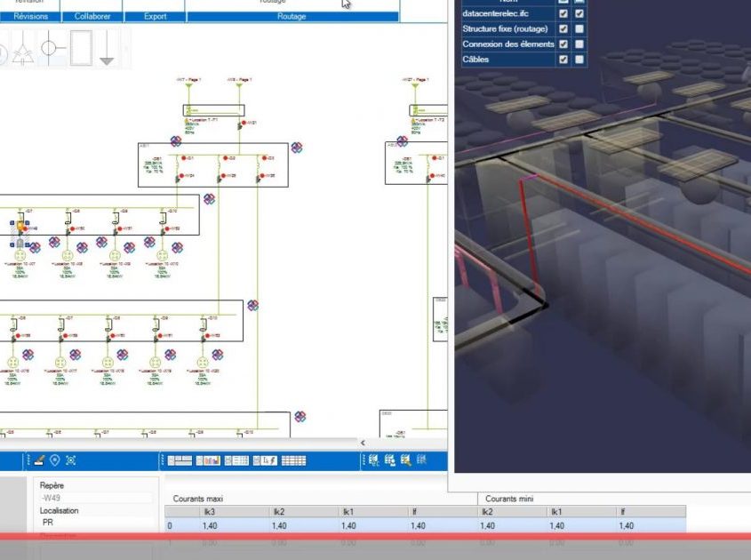Screen dimensions: 751x560
Task: Click the Ik2 header under Courants maxi
Action: (304, 512)
